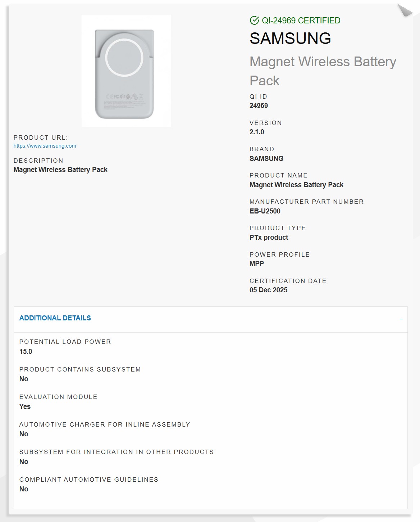Screen dimensions: 420x522
Task: Click the large SAMSUNG brand heading
Action: tap(290, 39)
